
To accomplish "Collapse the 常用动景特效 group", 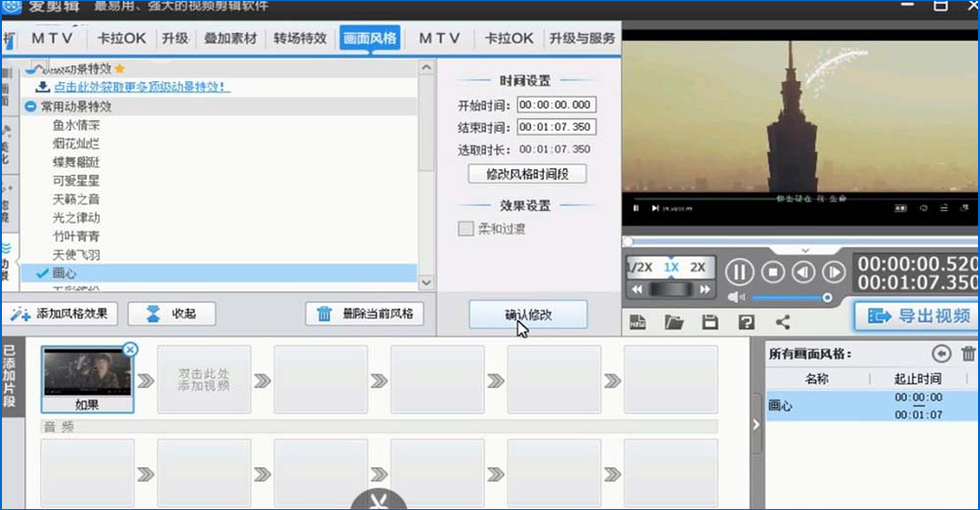I will 30,106.
